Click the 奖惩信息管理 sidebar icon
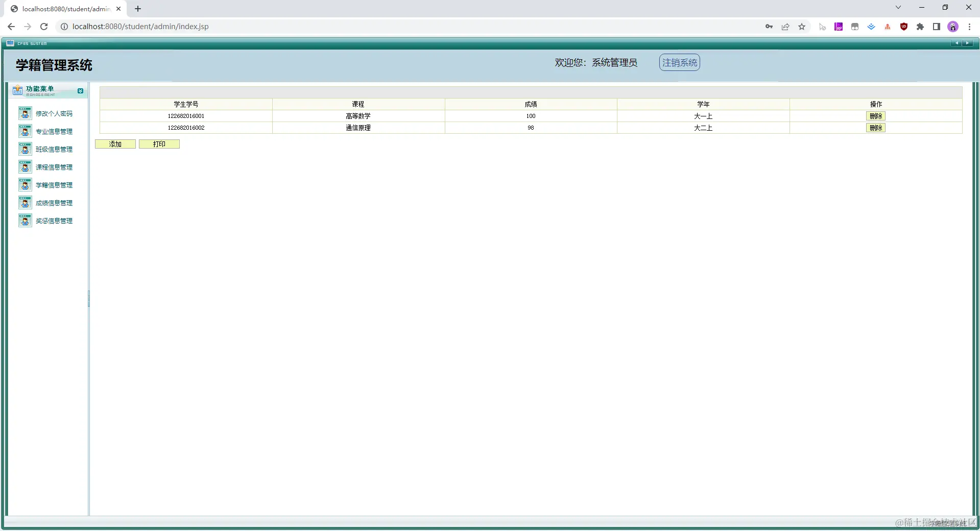Viewport: 980px width, 531px height. click(25, 221)
